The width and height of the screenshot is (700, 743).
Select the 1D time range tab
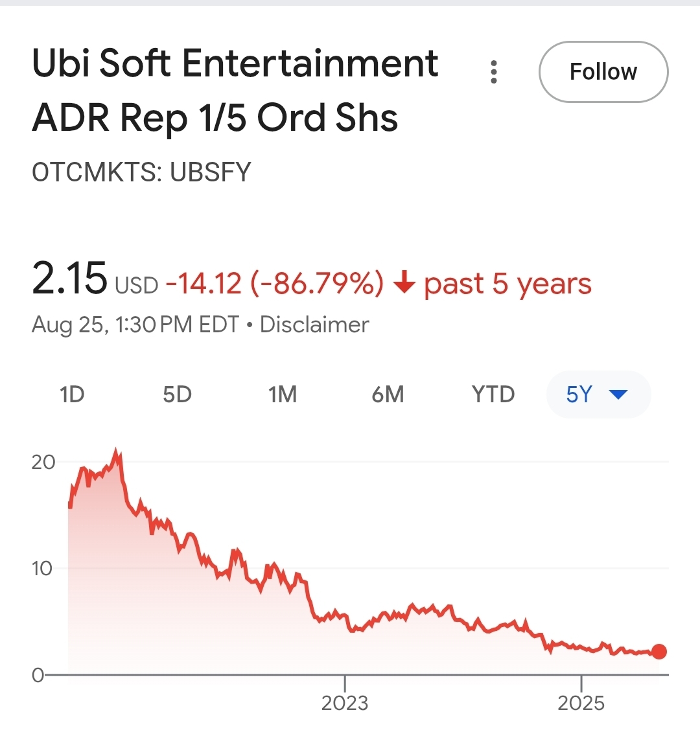click(x=72, y=394)
